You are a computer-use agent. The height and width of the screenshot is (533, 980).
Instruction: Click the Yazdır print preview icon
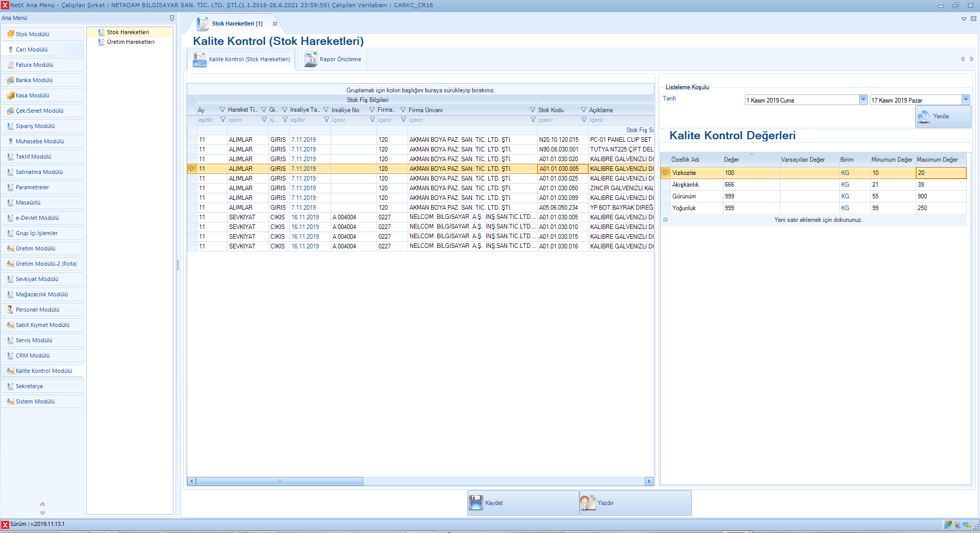pos(588,503)
